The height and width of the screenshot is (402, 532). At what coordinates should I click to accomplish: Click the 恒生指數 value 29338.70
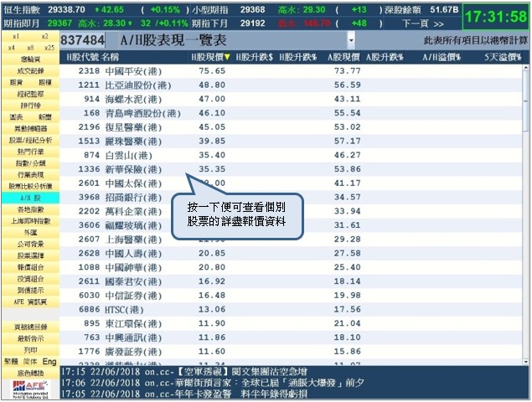point(66,10)
